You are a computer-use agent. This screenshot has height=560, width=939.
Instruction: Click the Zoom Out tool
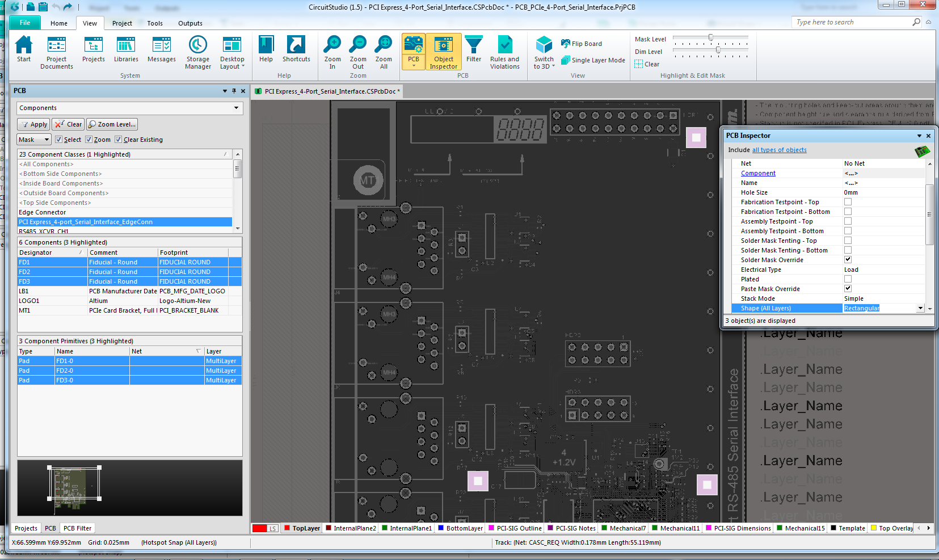(358, 52)
